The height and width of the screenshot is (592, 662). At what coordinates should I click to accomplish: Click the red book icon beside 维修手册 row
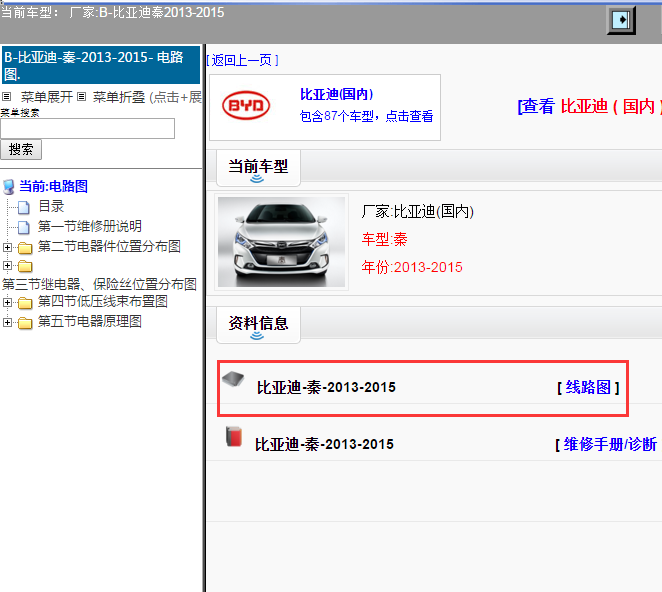233,437
